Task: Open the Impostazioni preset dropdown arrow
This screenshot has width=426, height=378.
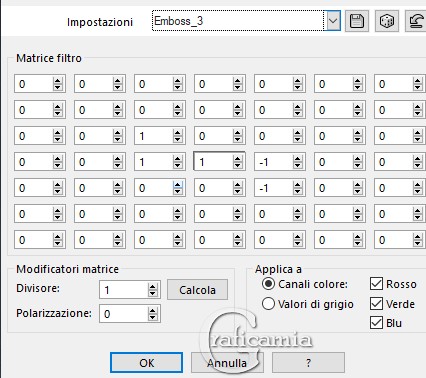Action: point(332,21)
